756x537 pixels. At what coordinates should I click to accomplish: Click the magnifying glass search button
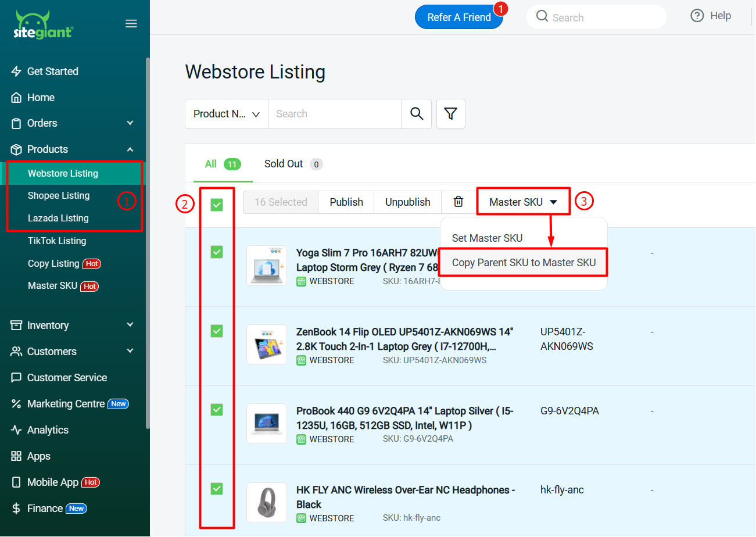(x=417, y=114)
